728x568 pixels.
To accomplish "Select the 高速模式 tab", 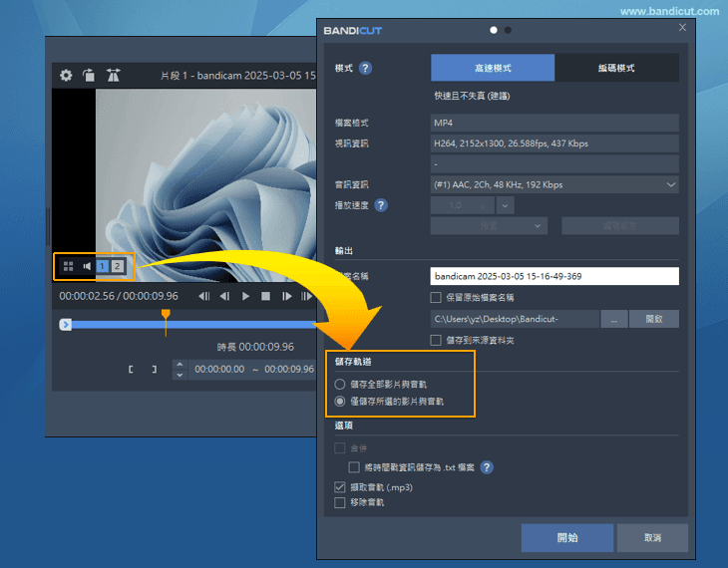I will coord(493,68).
